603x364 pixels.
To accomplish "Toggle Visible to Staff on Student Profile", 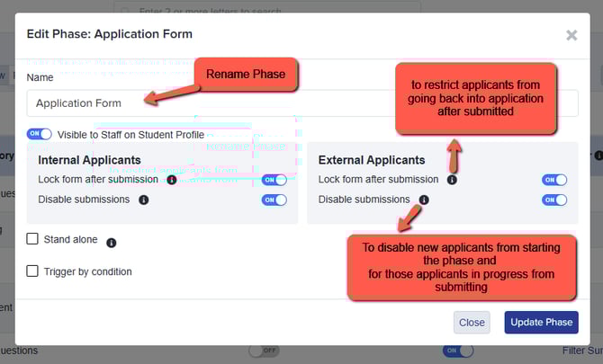I will pos(39,134).
